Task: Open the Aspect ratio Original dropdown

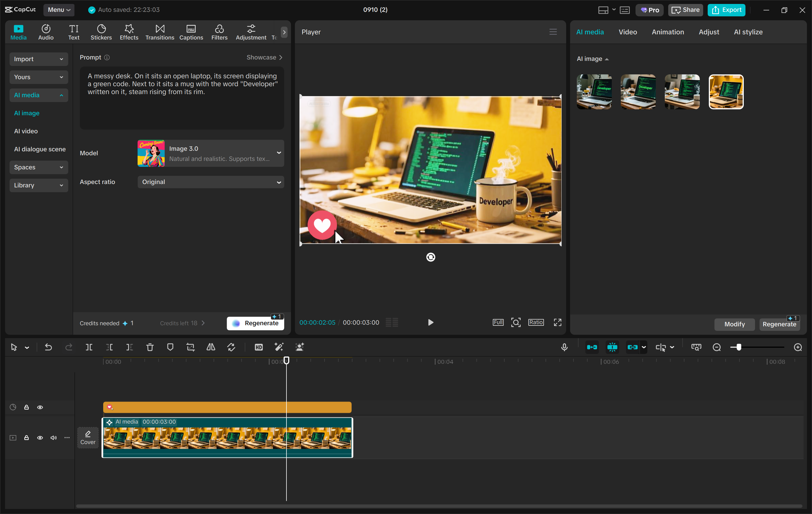Action: pos(211,182)
